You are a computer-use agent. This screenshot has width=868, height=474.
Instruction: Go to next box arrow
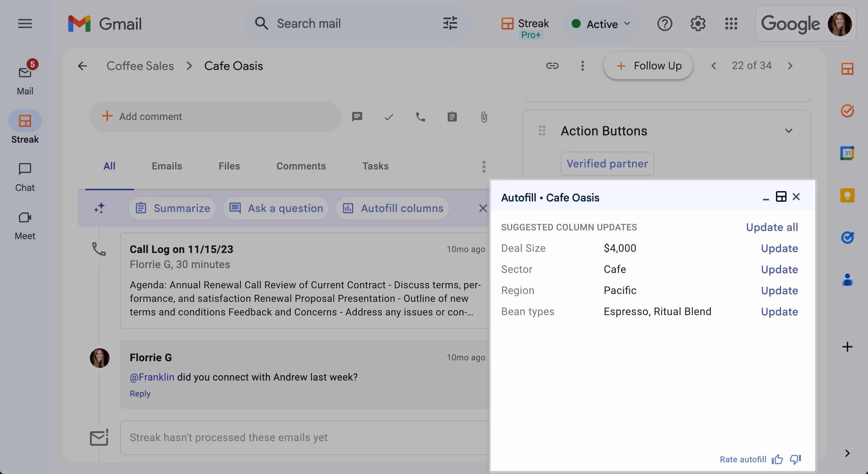pyautogui.click(x=790, y=66)
